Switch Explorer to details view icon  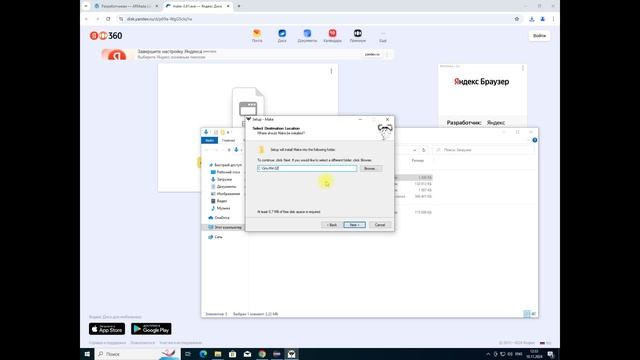(x=527, y=314)
